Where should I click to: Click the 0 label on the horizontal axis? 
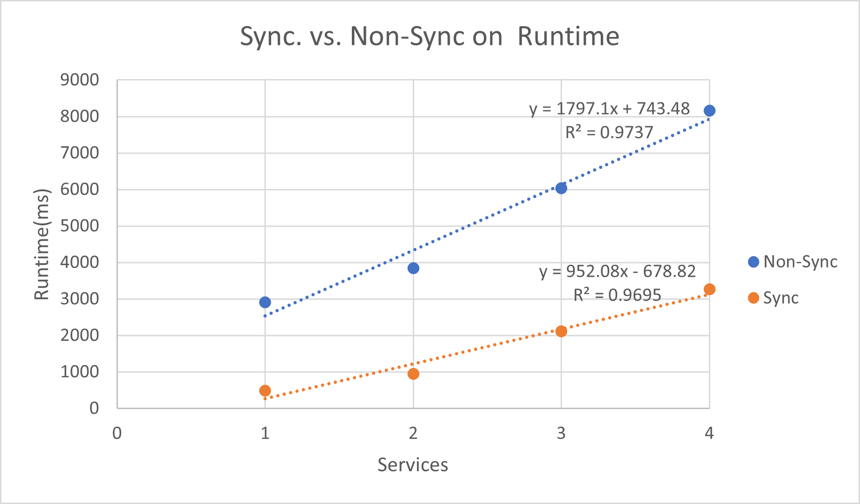pyautogui.click(x=117, y=433)
